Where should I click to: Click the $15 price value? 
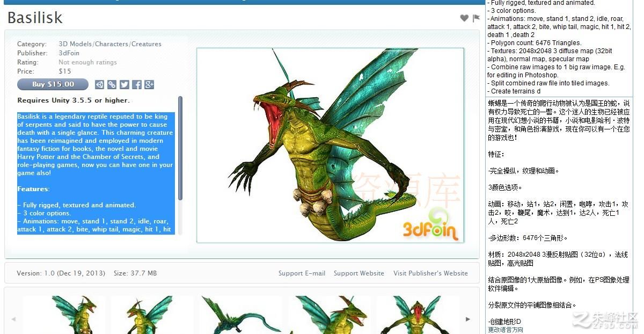point(64,71)
